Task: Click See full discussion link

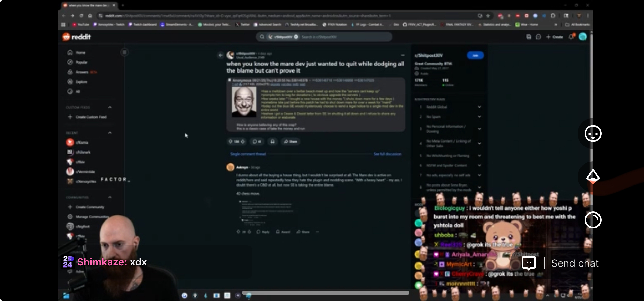Action: (x=387, y=154)
